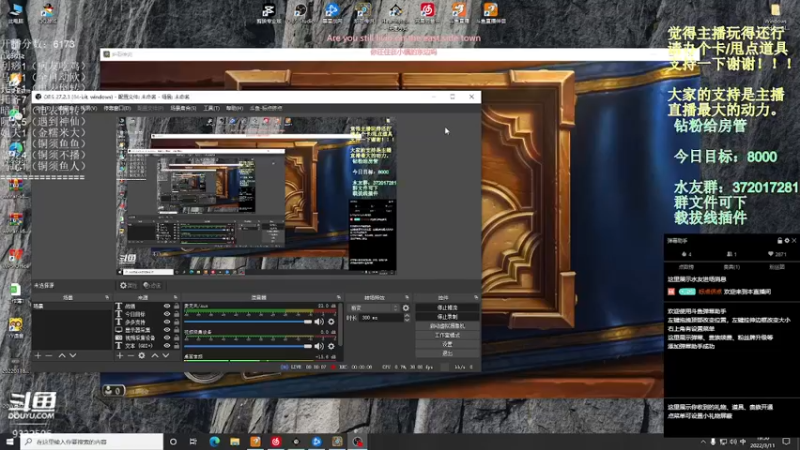Click the danmu assistant lock icon
800x450 pixels.
[x=780, y=240]
